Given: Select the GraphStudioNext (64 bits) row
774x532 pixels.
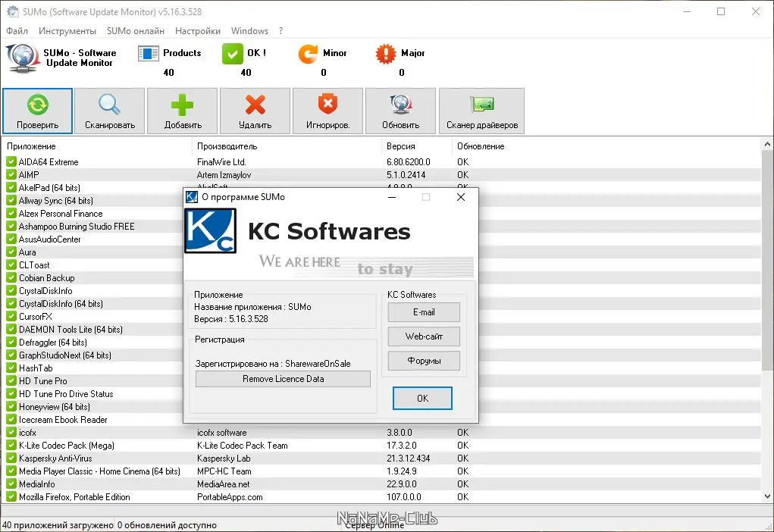Looking at the screenshot, I should click(x=94, y=355).
